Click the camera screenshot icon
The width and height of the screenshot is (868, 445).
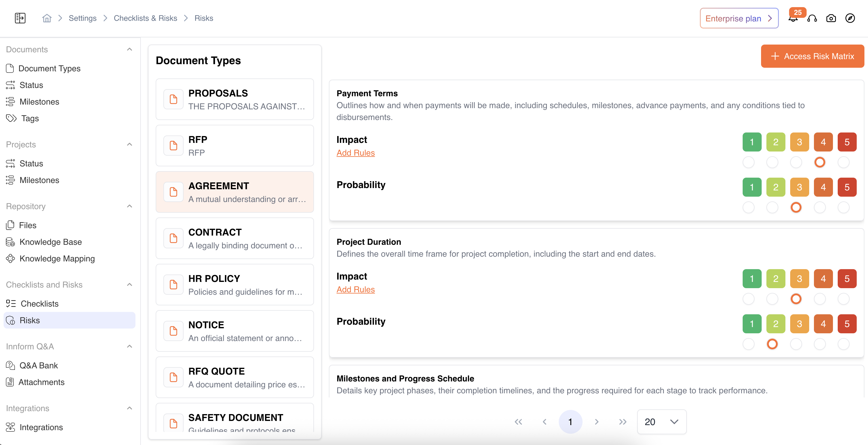(x=831, y=18)
